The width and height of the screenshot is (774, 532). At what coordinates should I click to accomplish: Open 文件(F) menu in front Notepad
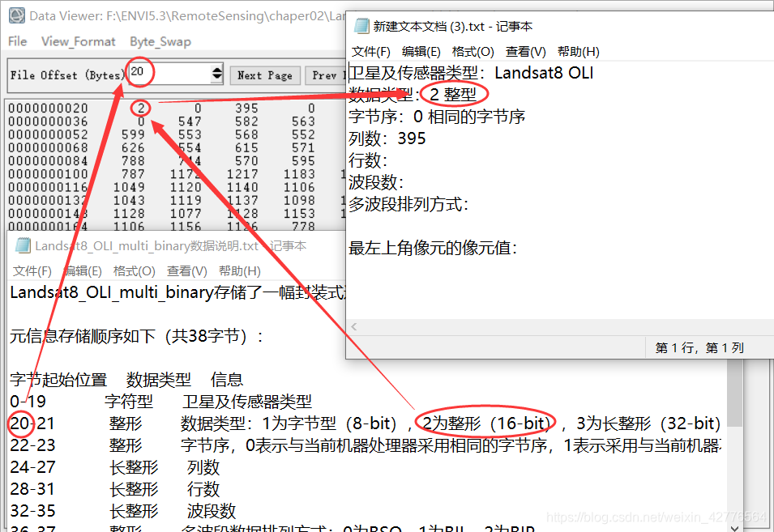pos(370,51)
